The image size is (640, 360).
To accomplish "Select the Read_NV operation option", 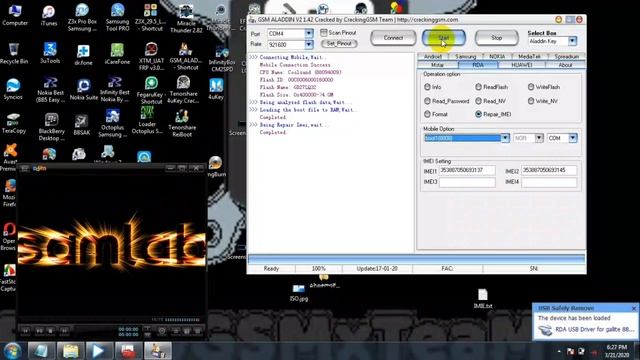I will (490, 101).
